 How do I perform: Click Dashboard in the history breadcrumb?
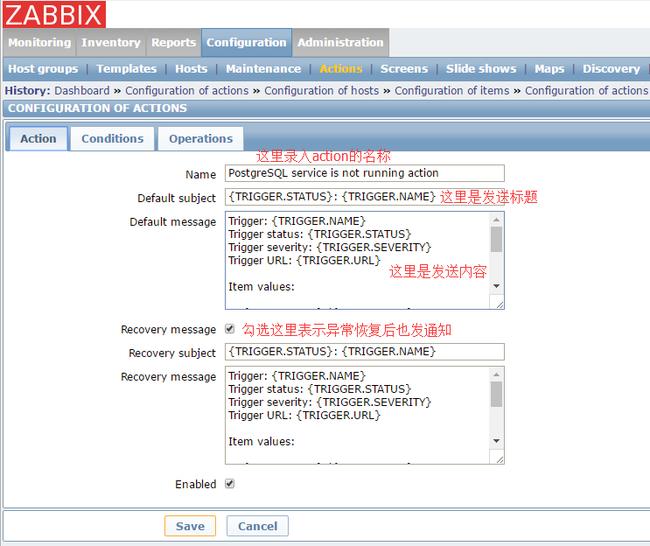coord(82,91)
